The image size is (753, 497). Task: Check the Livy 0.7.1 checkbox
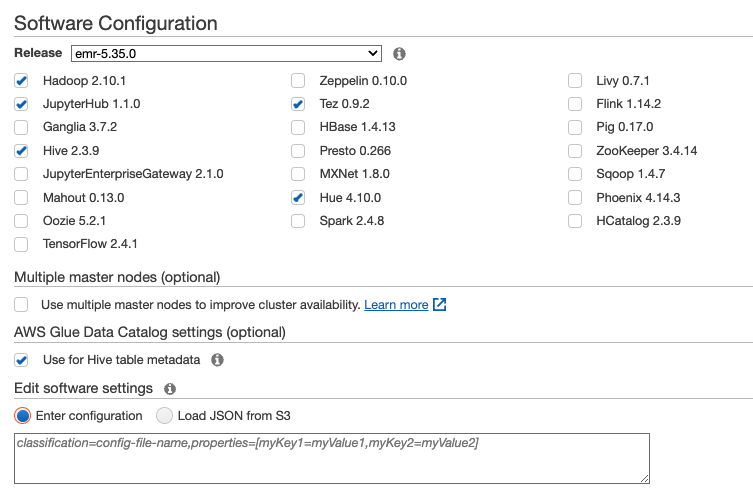pyautogui.click(x=575, y=81)
